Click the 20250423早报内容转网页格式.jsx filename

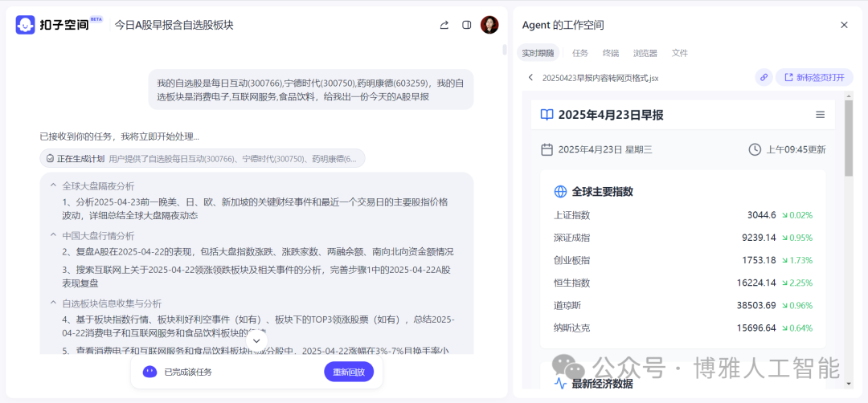click(600, 78)
